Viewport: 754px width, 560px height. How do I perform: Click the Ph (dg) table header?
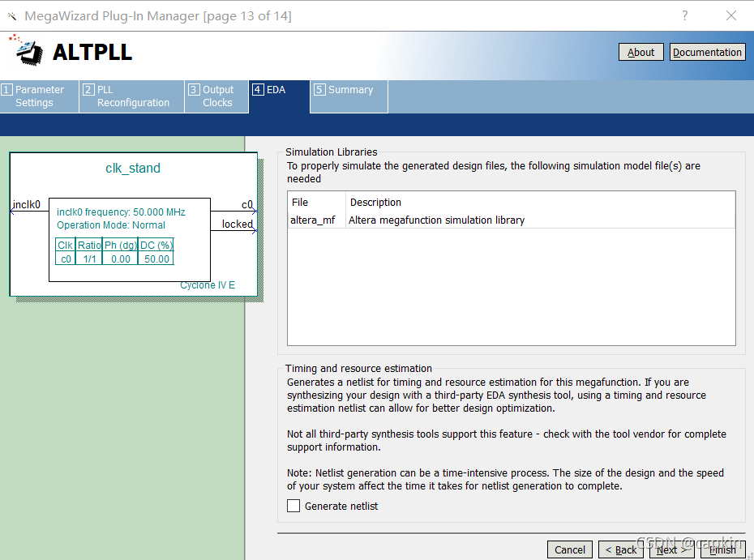(120, 245)
